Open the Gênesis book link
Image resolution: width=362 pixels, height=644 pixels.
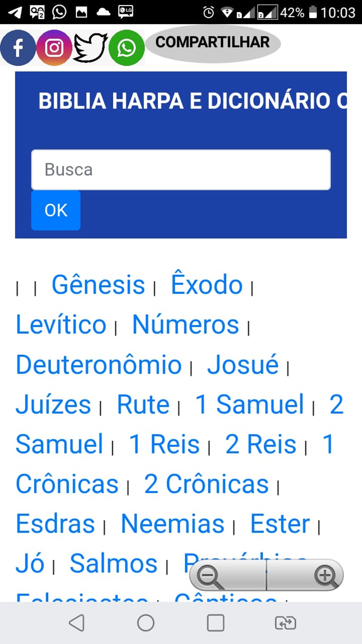point(98,285)
